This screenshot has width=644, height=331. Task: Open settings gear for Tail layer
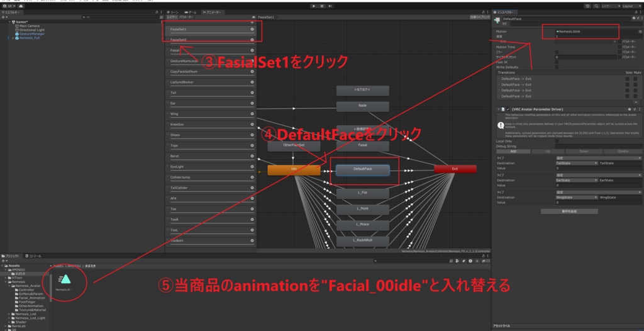point(252,93)
